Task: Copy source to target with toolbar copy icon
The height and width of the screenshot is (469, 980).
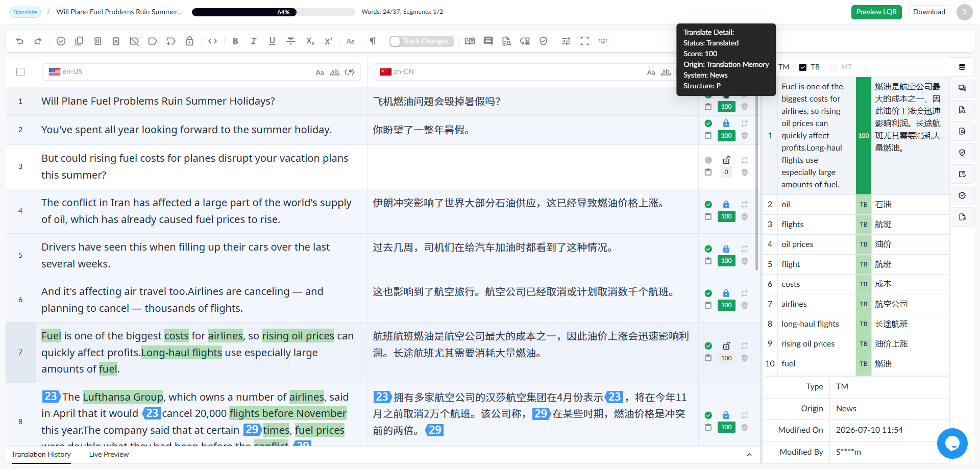Action: [79, 41]
